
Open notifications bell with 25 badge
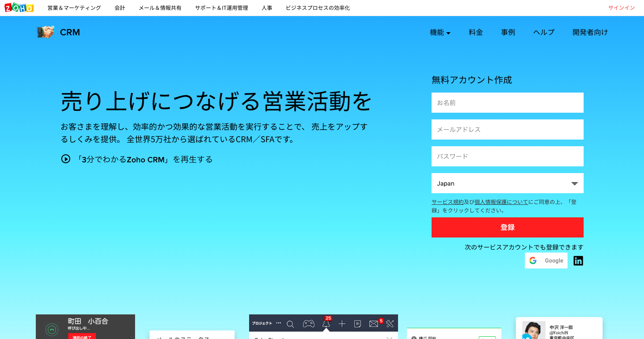coord(326,323)
